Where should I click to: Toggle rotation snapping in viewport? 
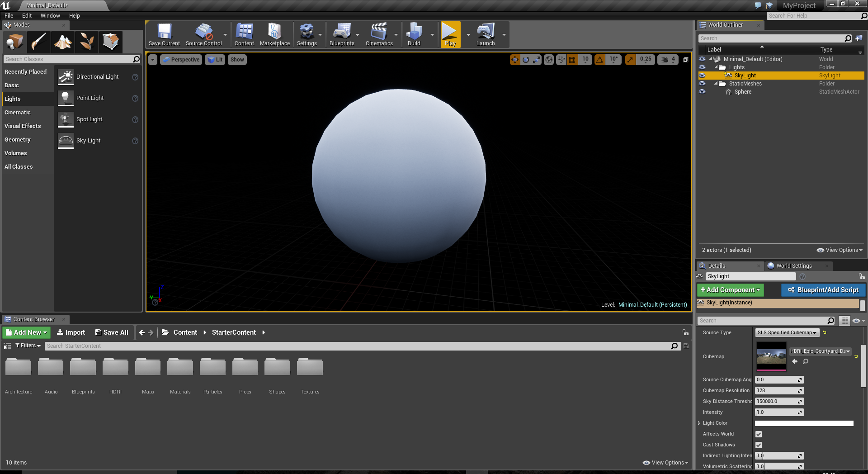point(599,60)
